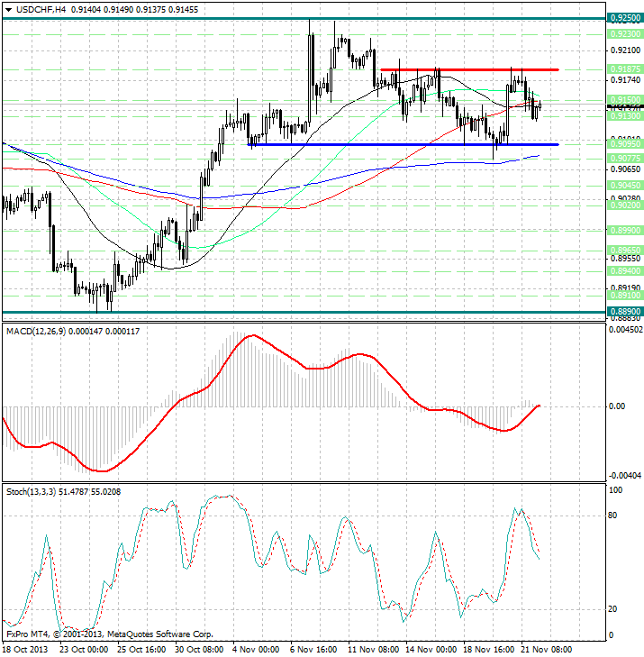Click the Stochastic level 80 label
This screenshot has width=644, height=657.
pos(612,516)
